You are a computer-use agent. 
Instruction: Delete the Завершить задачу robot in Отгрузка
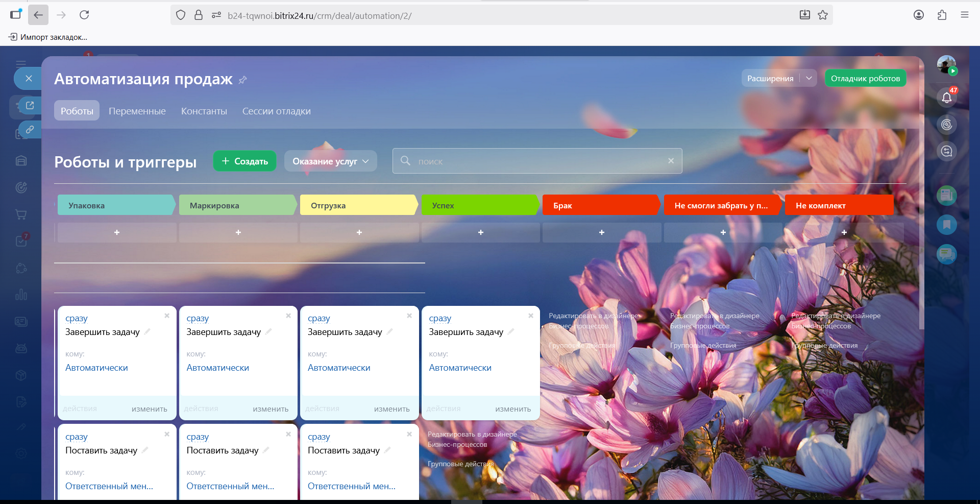click(409, 316)
